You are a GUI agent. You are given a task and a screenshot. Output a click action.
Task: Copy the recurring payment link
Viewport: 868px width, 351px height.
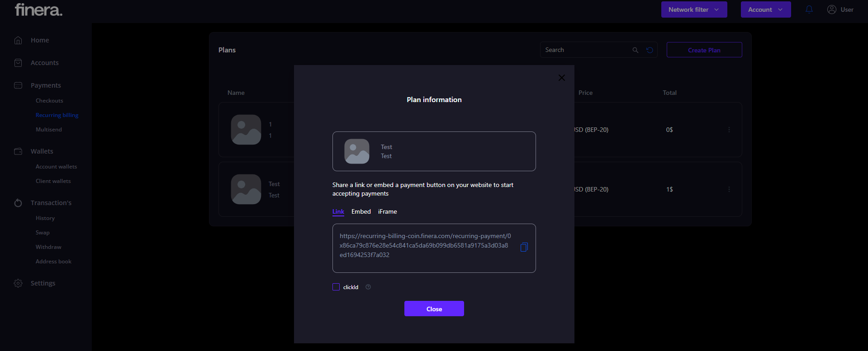[524, 247]
